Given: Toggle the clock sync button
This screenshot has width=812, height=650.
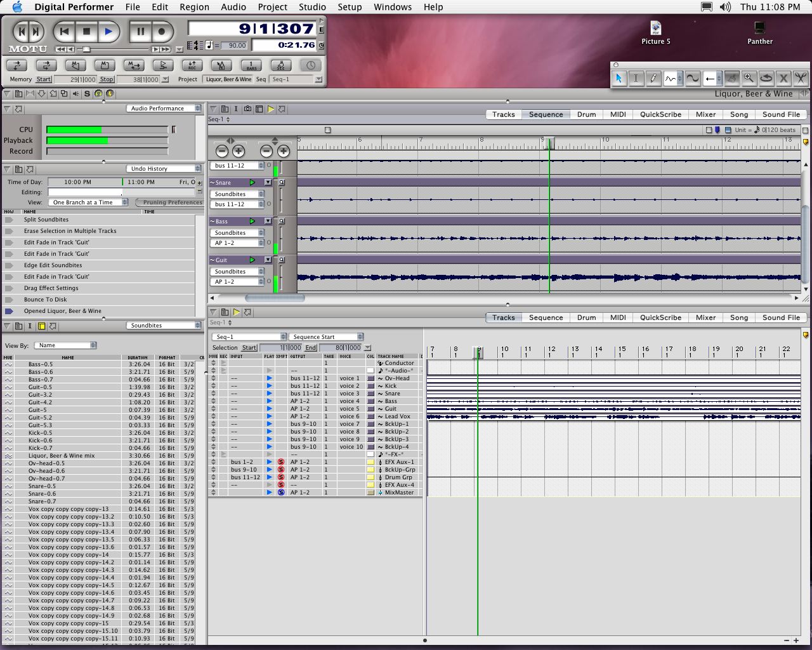Looking at the screenshot, I should click(x=310, y=65).
